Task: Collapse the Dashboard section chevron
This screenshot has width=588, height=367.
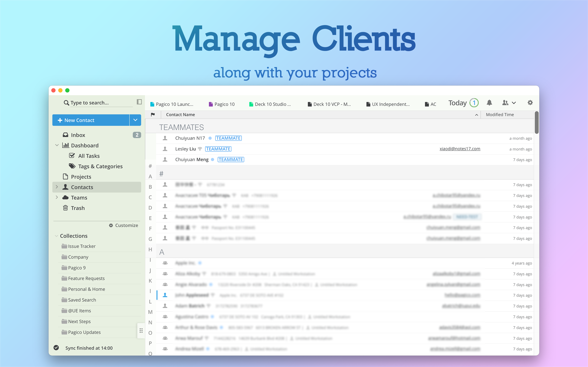Action: (x=57, y=145)
